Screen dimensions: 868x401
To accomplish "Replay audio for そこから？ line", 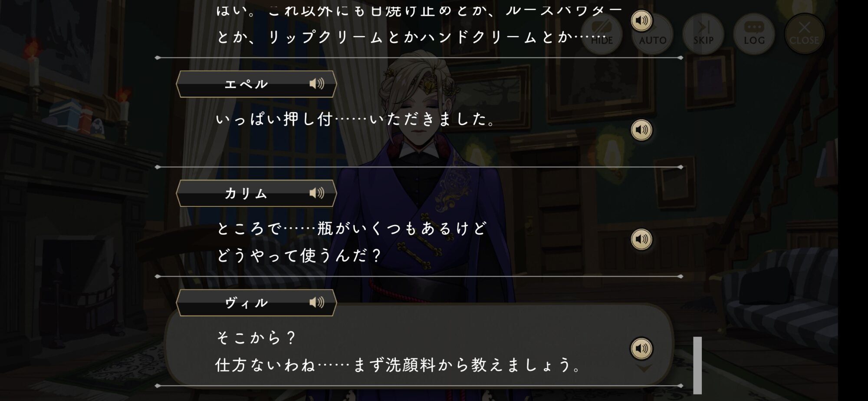I will click(641, 348).
